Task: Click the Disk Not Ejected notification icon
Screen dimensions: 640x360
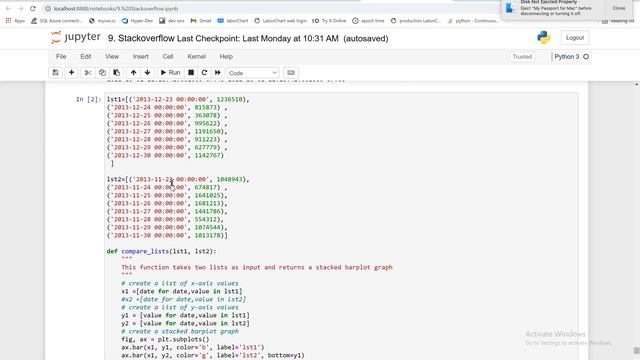Action: 510,8
